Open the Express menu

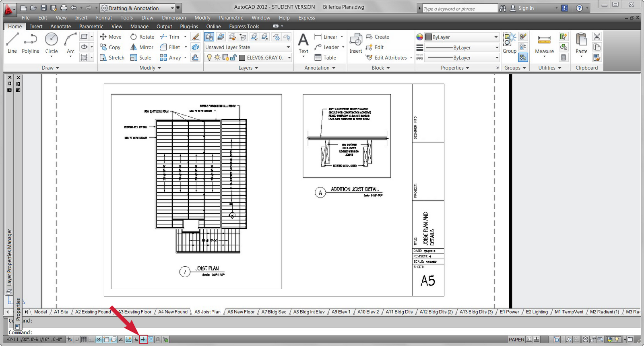click(307, 18)
